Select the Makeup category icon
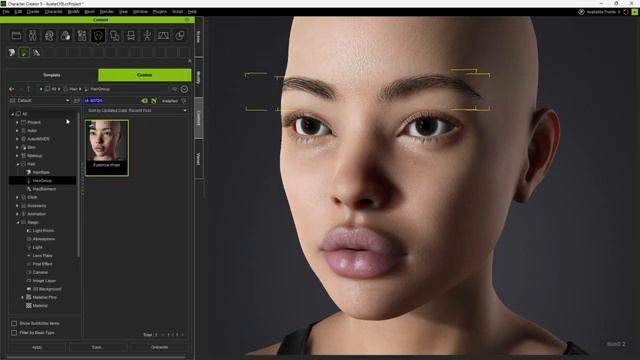This screenshot has height=360, width=640. tap(82, 36)
